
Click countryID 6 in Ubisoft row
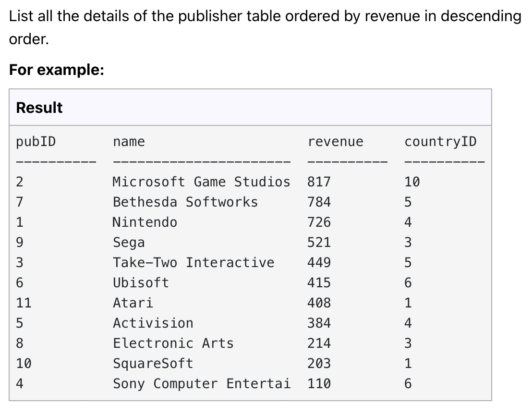(x=408, y=282)
